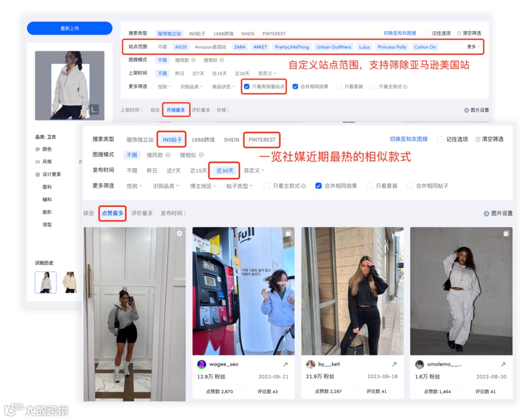Image resolution: width=526 pixels, height=420 pixels.
Task: Toggle 只看有销量站点 checkbox
Action: [x=246, y=87]
